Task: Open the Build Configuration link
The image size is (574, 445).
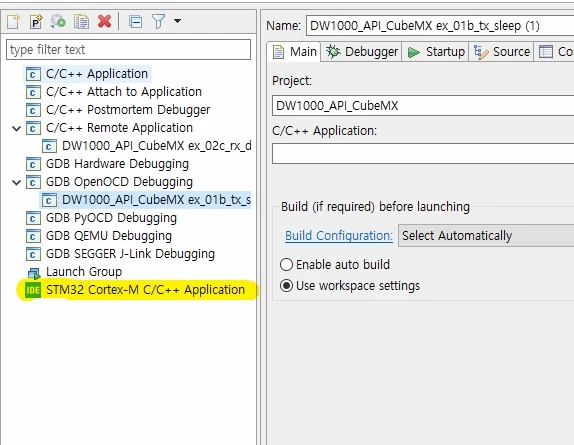Action: tap(339, 236)
